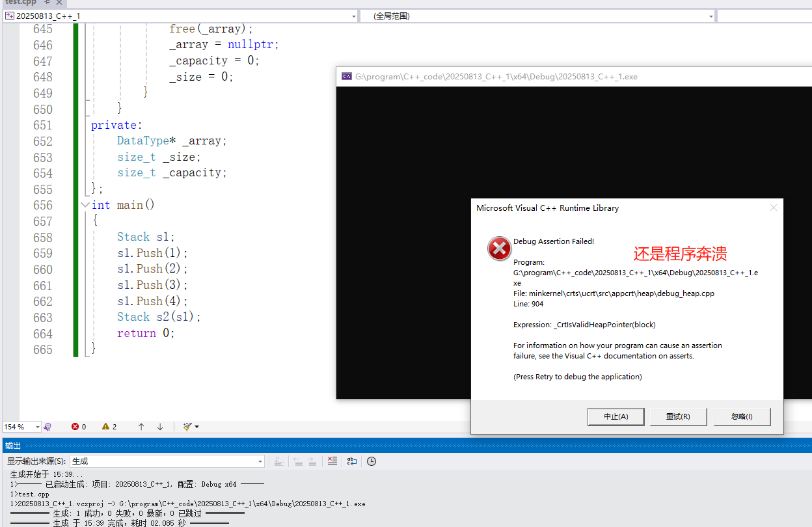Click the 显示输出来源(S) label
Screen dimensions: 812x527
click(x=37, y=461)
